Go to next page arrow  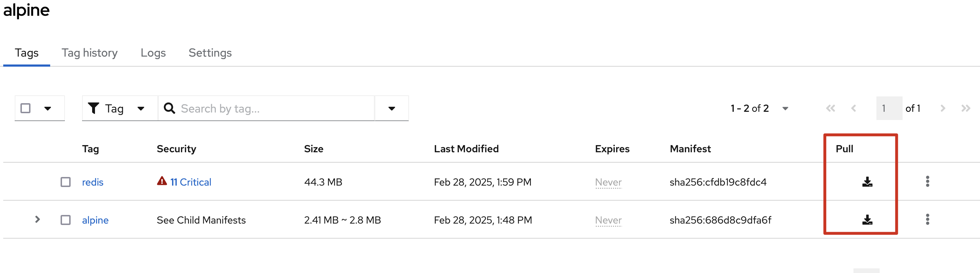tap(942, 108)
